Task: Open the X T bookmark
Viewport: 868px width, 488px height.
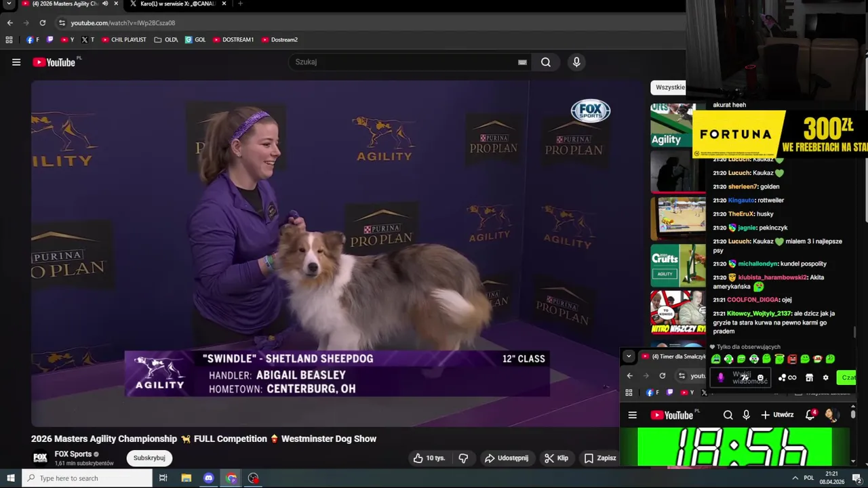Action: coord(88,40)
